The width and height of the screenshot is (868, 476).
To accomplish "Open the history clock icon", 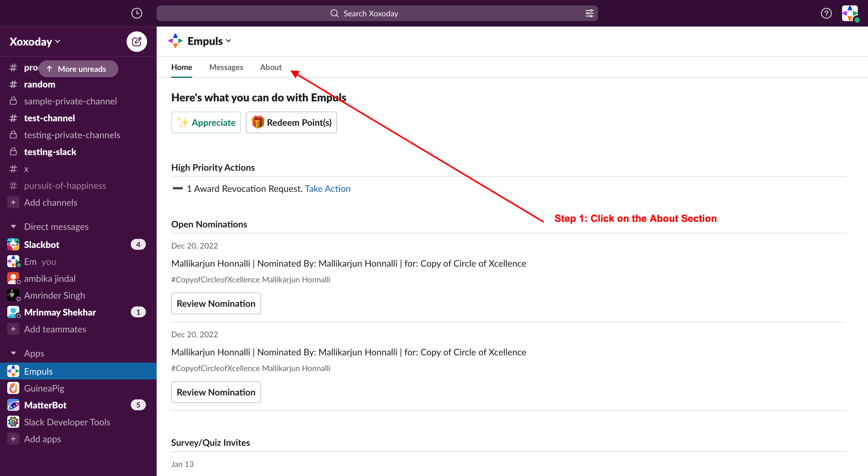I will 137,14.
